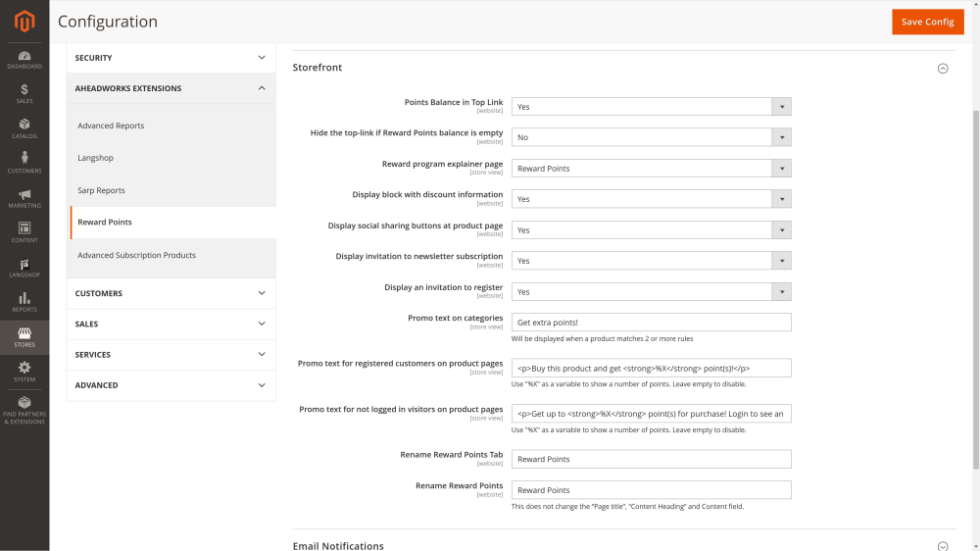Open the Langshop sidebar menu
Screen dimensions: 980x551
point(24,268)
